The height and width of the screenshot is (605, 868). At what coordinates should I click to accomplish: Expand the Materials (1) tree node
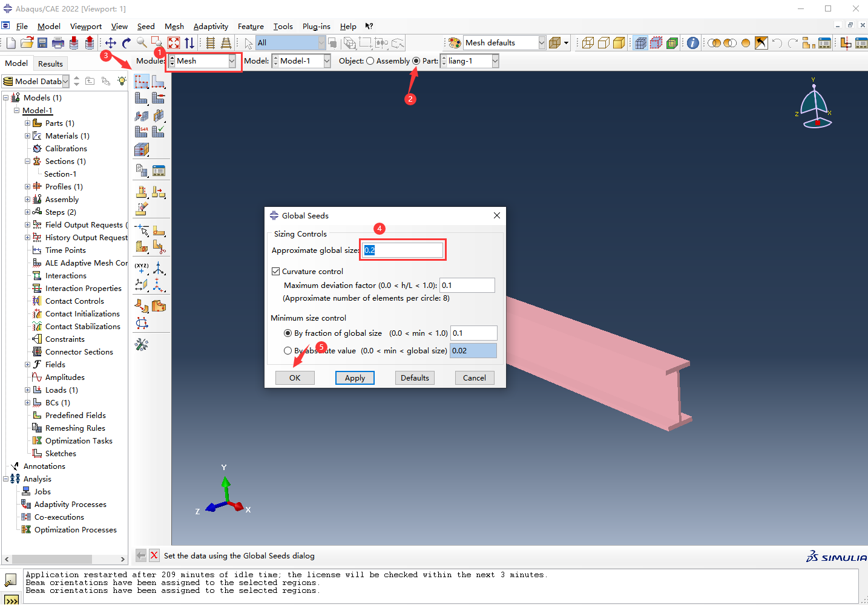[27, 136]
